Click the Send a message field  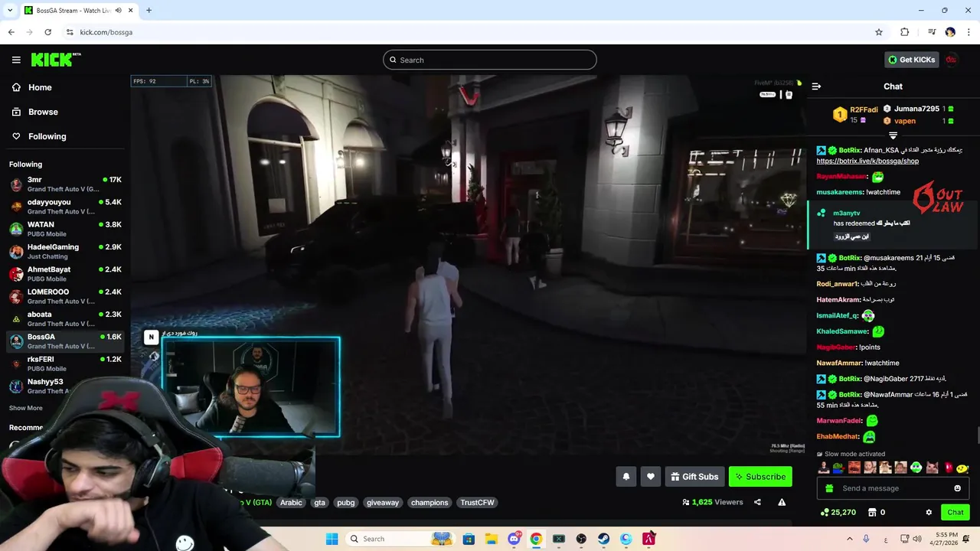click(x=893, y=488)
